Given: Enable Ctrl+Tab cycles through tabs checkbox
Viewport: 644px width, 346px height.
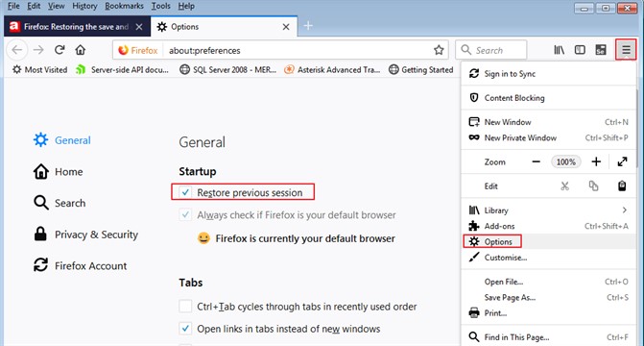Looking at the screenshot, I should click(x=185, y=307).
